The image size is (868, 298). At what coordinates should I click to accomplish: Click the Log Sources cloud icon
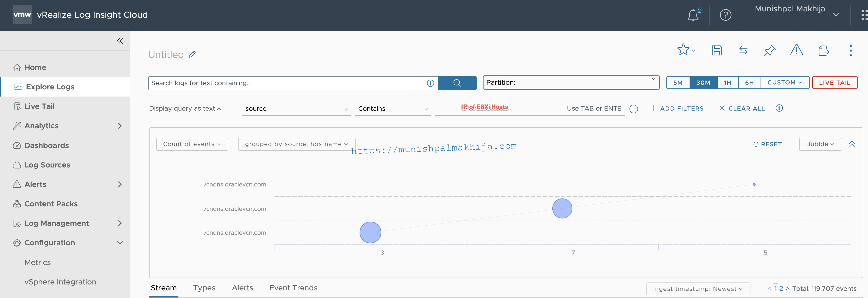[x=17, y=165]
